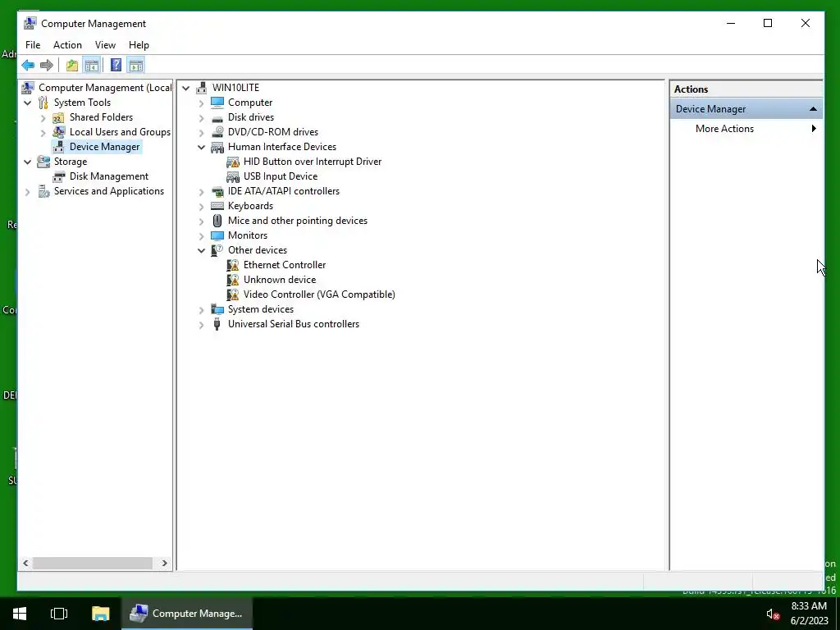
Task: Select Computer Management (Local) root node
Action: (105, 88)
